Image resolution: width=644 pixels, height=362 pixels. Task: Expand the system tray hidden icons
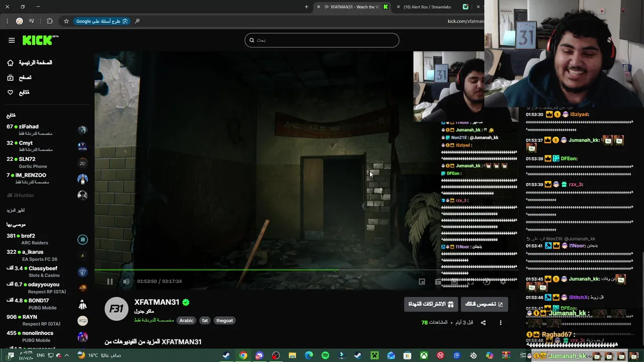66,355
